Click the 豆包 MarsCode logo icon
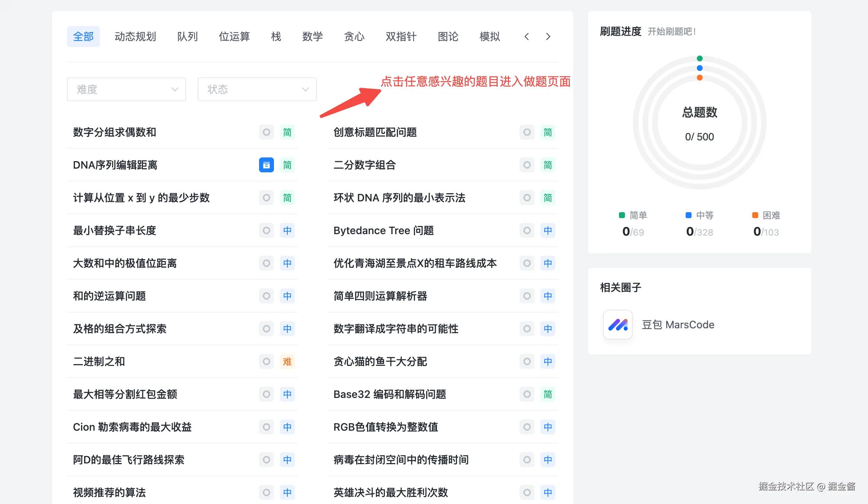The width and height of the screenshot is (868, 504). coord(618,325)
